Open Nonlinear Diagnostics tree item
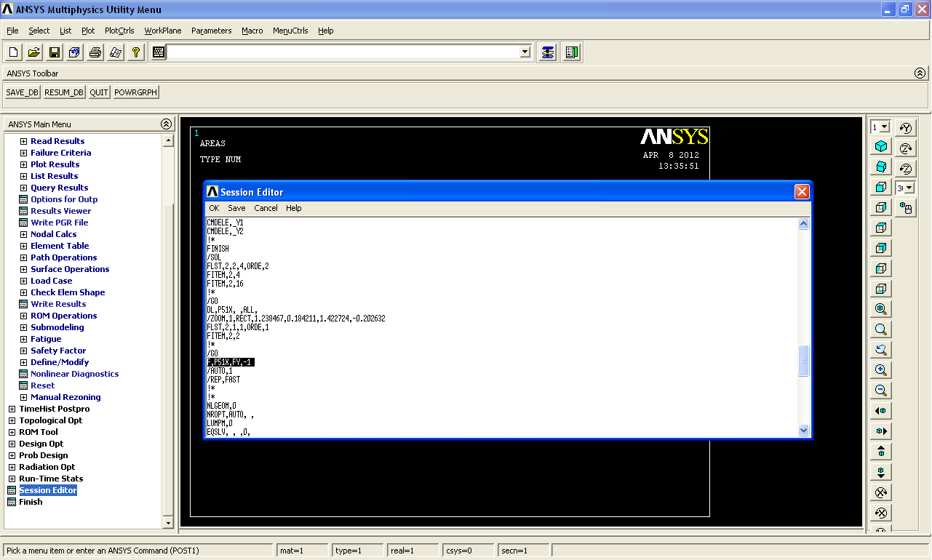 tap(75, 374)
